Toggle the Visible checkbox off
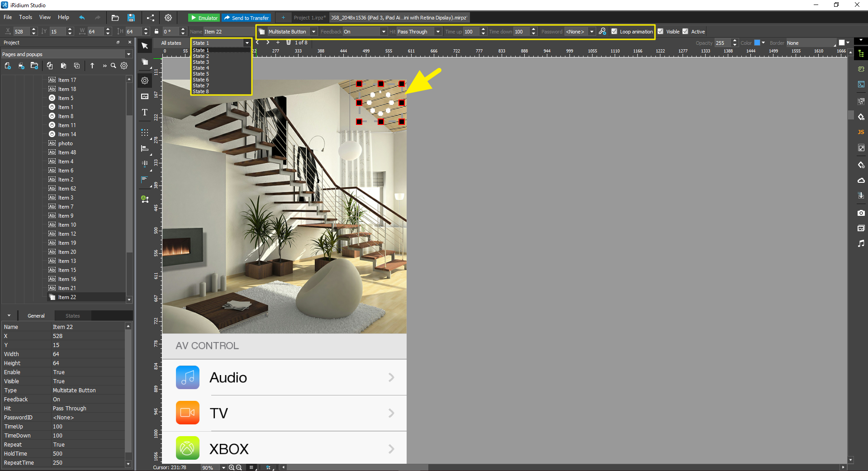 click(x=661, y=31)
